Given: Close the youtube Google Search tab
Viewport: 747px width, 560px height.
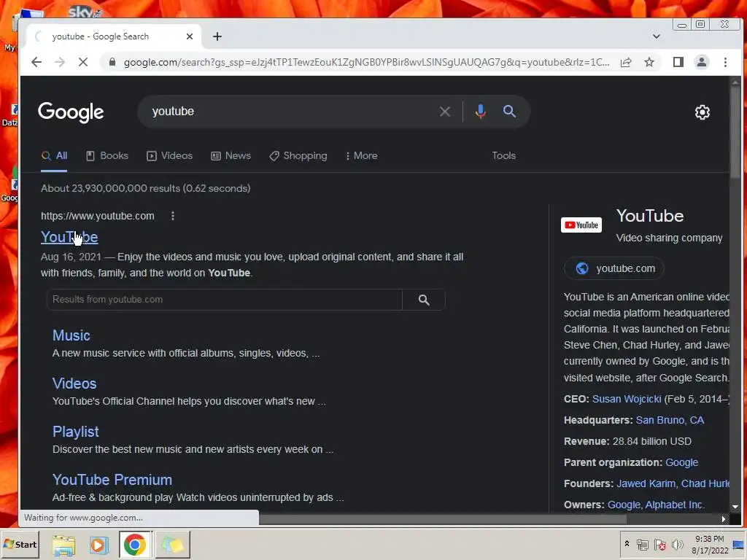Looking at the screenshot, I should (x=190, y=36).
